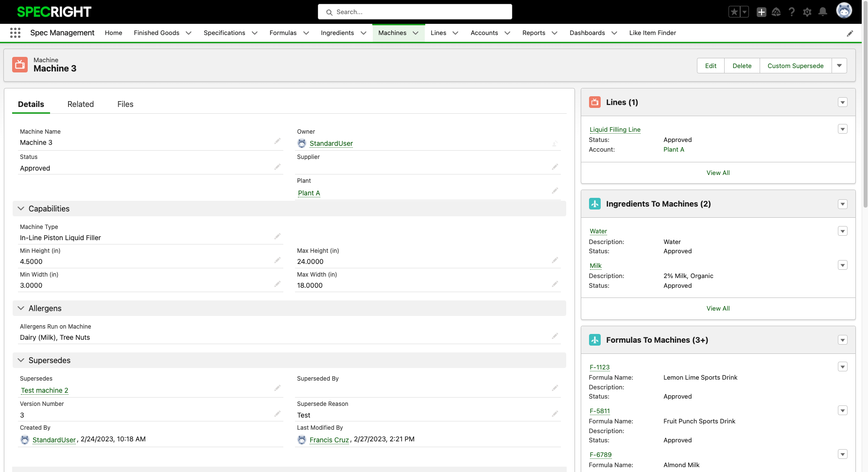
Task: Open the Specifications nav tab
Action: [x=225, y=33]
